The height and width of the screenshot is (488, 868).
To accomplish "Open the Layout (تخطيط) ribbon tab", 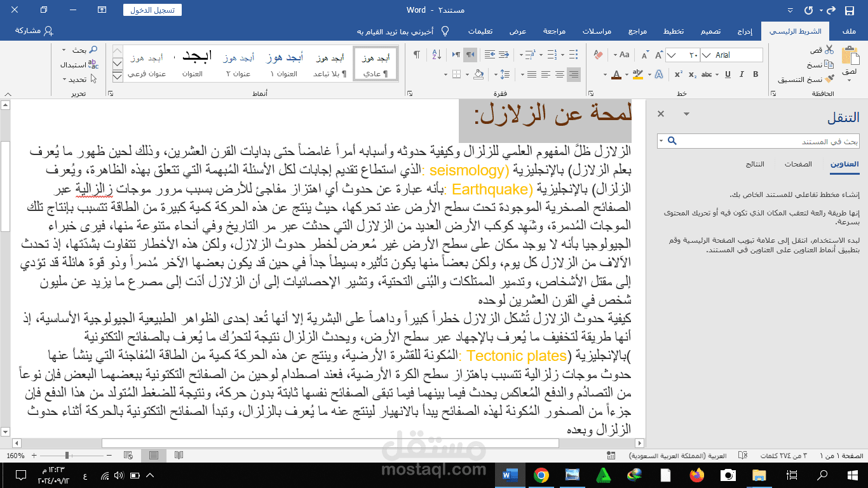I will coord(674,31).
